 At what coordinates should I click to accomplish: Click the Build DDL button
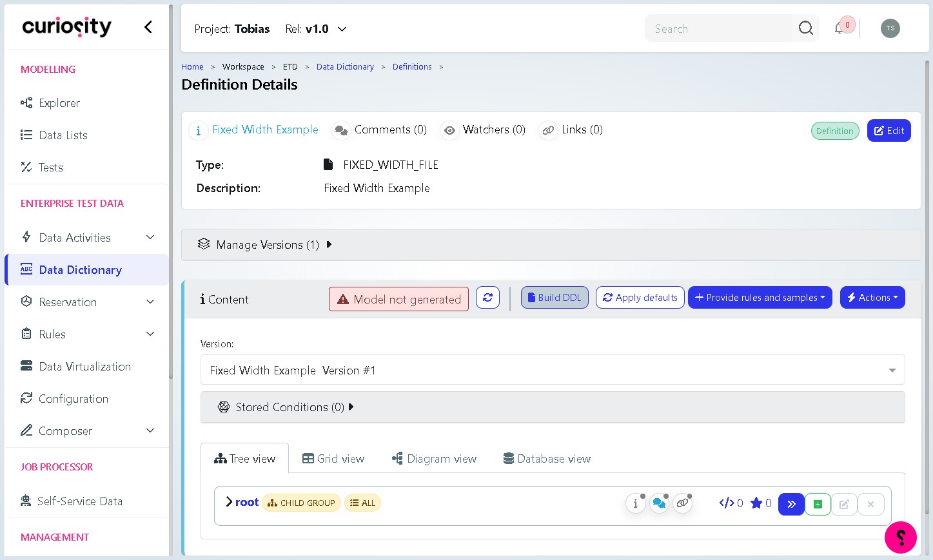(x=555, y=298)
